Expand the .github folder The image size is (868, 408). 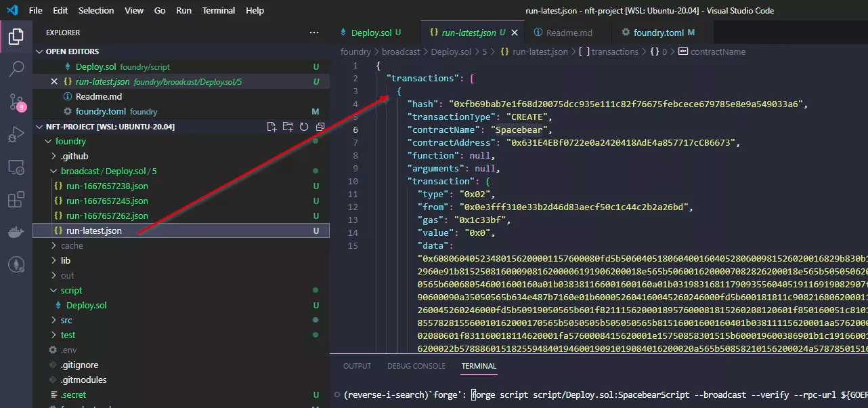coord(54,156)
